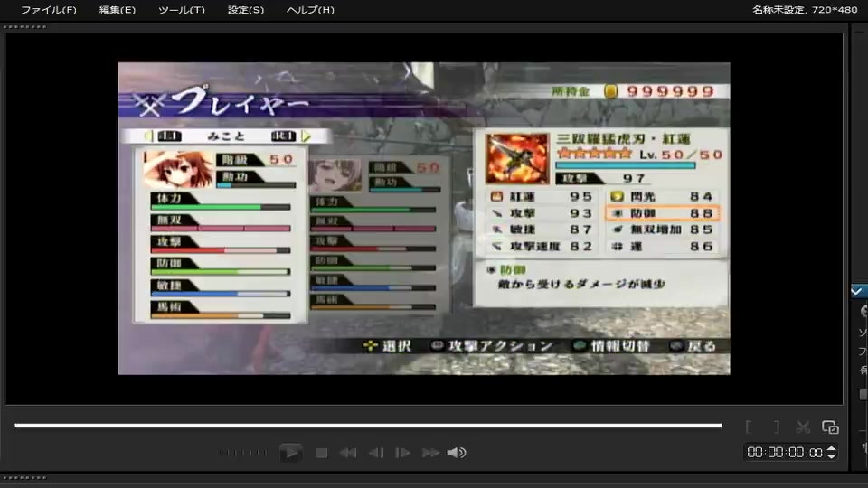This screenshot has height=488, width=868.
Task: Open the ツール(T) menu
Action: [x=182, y=10]
